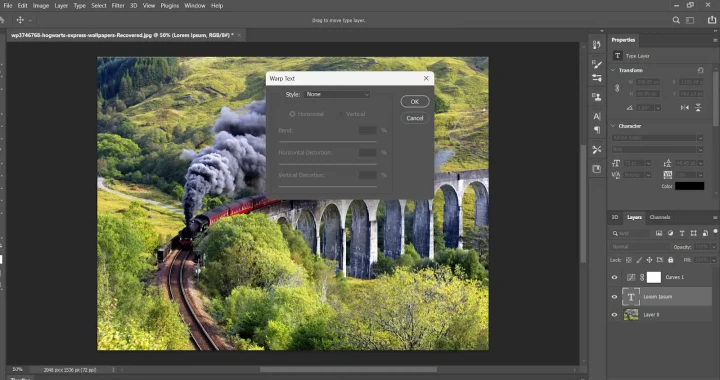Viewport: 720px width, 380px height.
Task: Filter layers by smart object icon
Action: (705, 233)
